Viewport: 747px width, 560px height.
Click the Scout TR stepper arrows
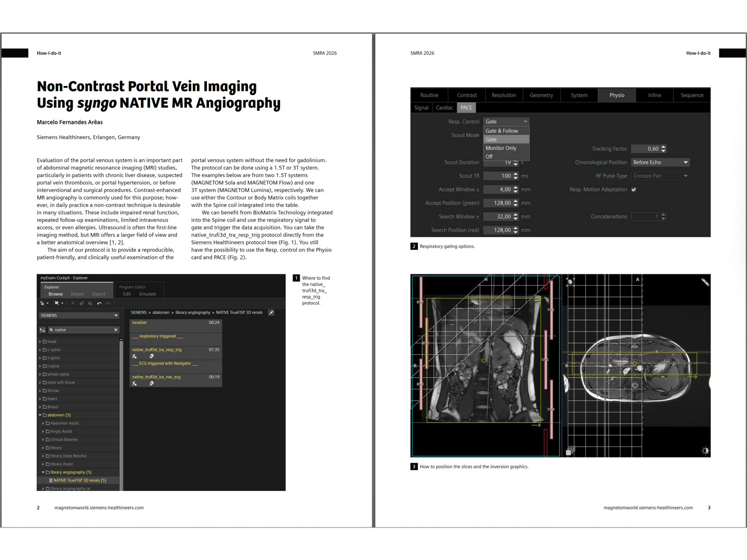click(515, 176)
